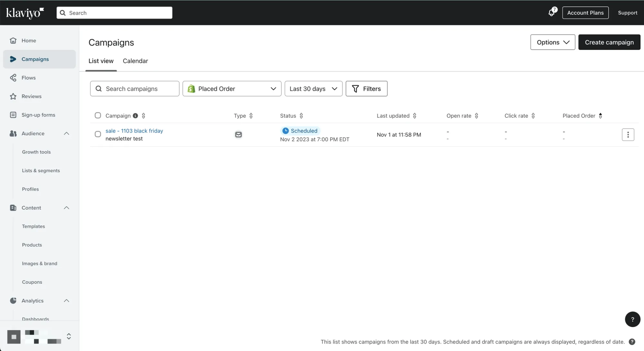
Task: Open Templates in sidebar
Action: 33,226
